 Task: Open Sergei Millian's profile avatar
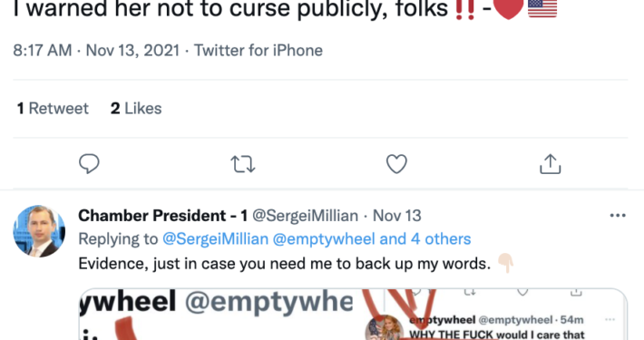click(x=39, y=231)
